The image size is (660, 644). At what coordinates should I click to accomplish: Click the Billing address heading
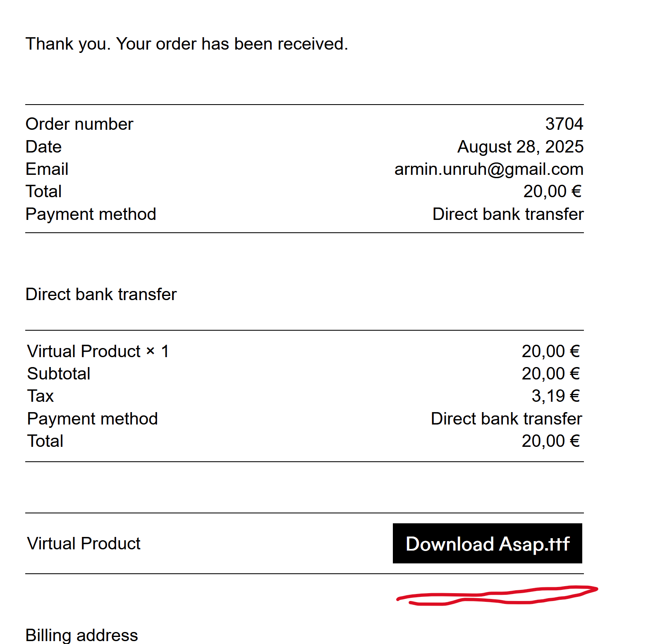coord(81,635)
